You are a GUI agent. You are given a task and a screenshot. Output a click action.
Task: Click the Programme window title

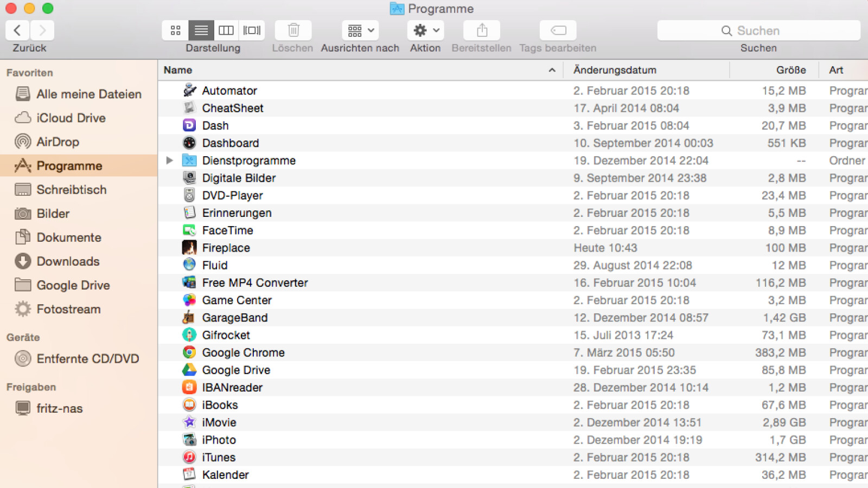coord(441,9)
